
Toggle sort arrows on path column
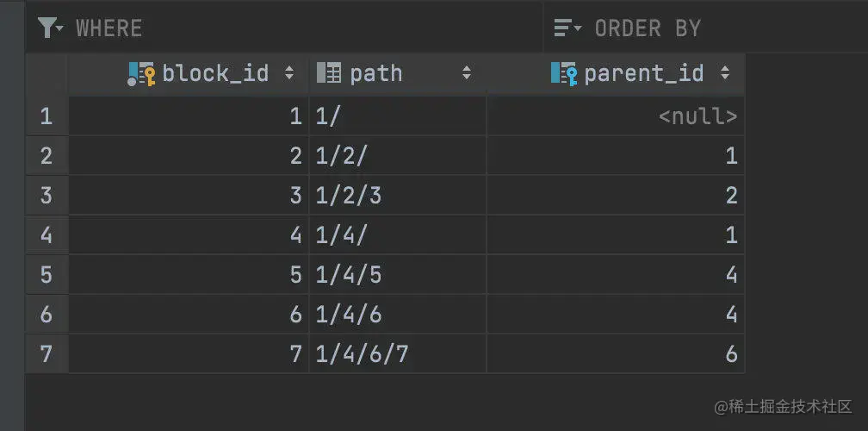467,73
